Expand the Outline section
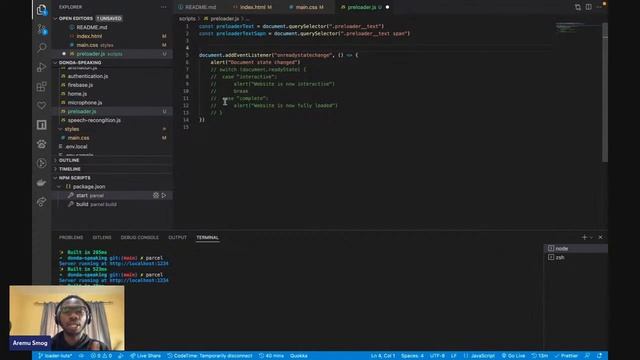The image size is (640, 360). 56,160
